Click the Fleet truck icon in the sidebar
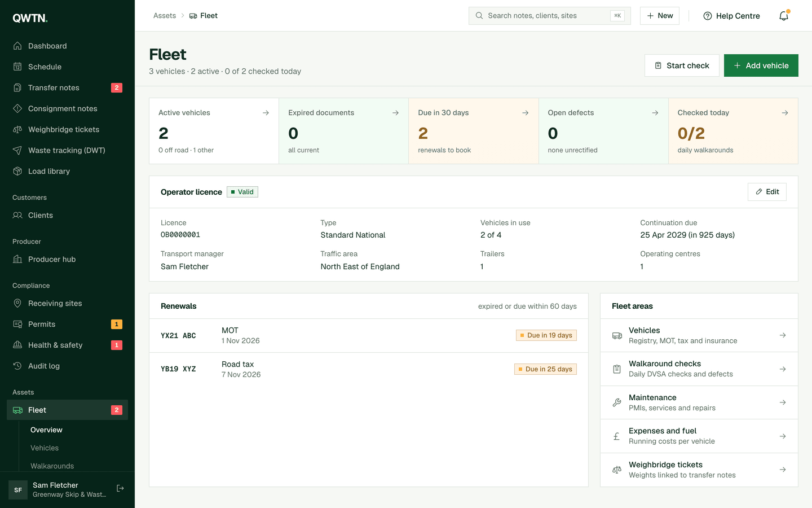The width and height of the screenshot is (812, 508). [17, 410]
